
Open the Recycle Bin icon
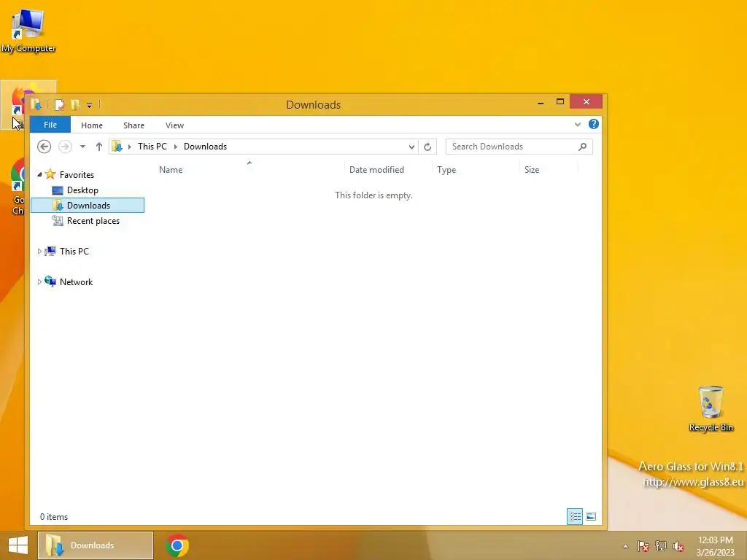click(711, 408)
